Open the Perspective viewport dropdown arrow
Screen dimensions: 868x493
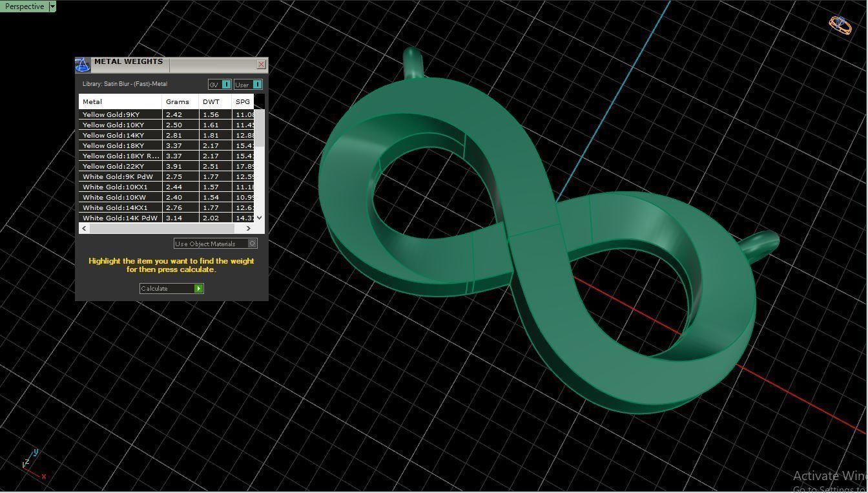click(52, 6)
